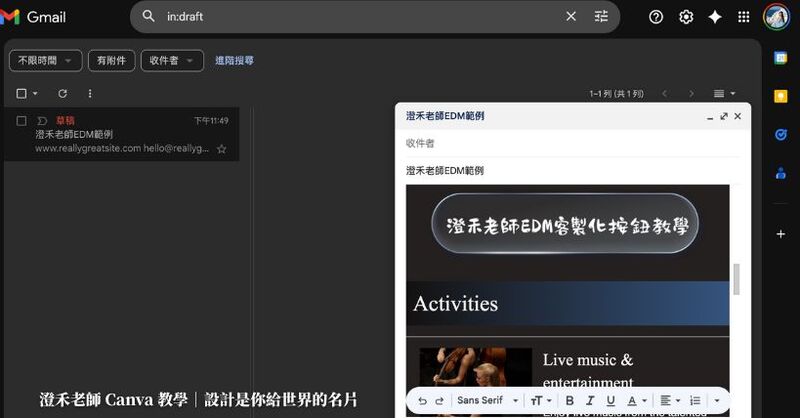
Task: Get add-ons with the plus icon
Action: pos(781,234)
